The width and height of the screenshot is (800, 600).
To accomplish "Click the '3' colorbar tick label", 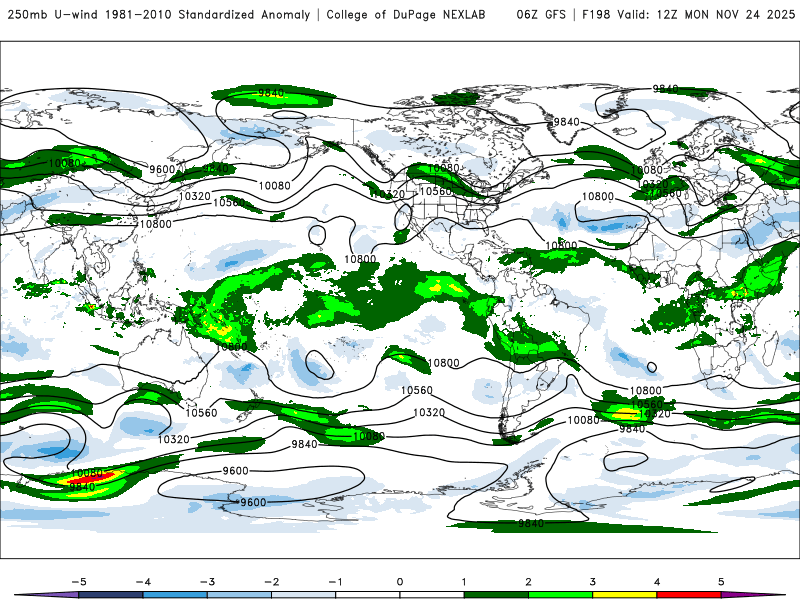I will 592,582.
